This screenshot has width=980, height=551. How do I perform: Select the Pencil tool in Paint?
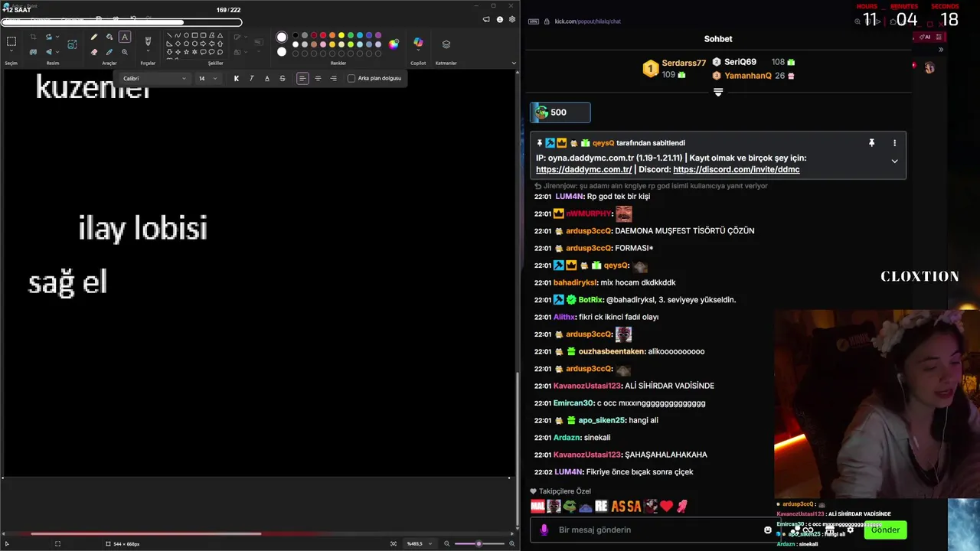pos(94,37)
